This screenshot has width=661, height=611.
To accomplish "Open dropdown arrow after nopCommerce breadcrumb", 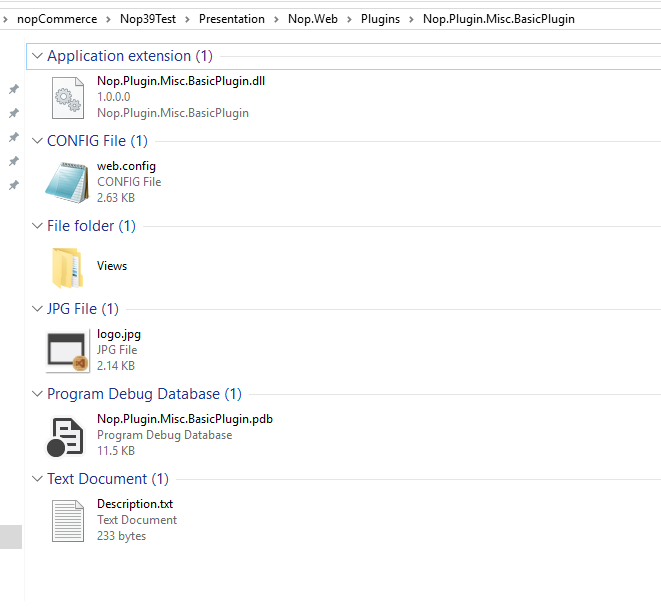I will [x=108, y=19].
